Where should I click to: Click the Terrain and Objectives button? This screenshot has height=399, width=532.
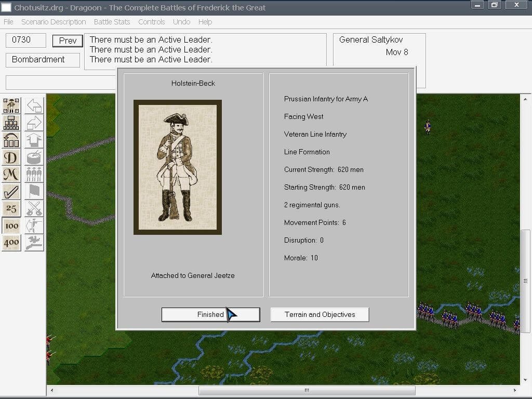coord(320,314)
